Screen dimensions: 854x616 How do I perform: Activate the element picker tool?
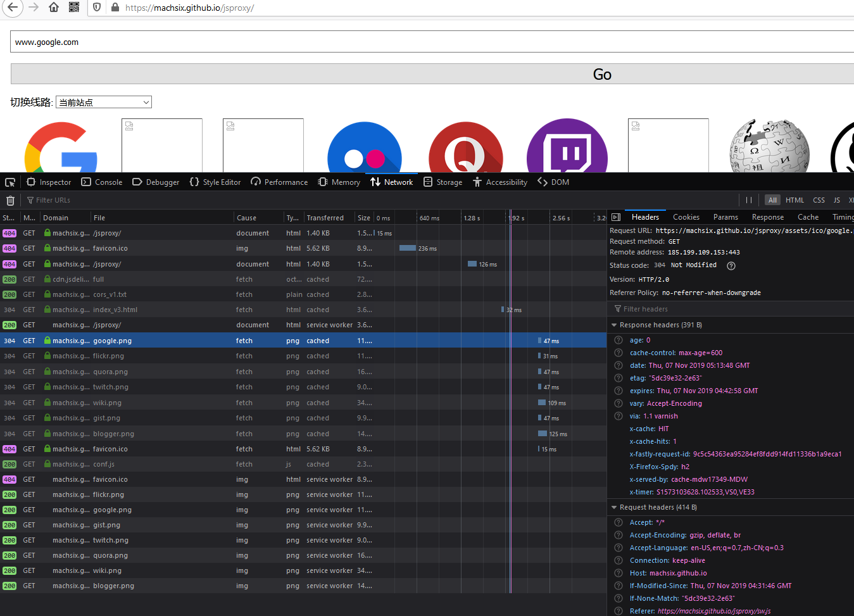point(9,182)
